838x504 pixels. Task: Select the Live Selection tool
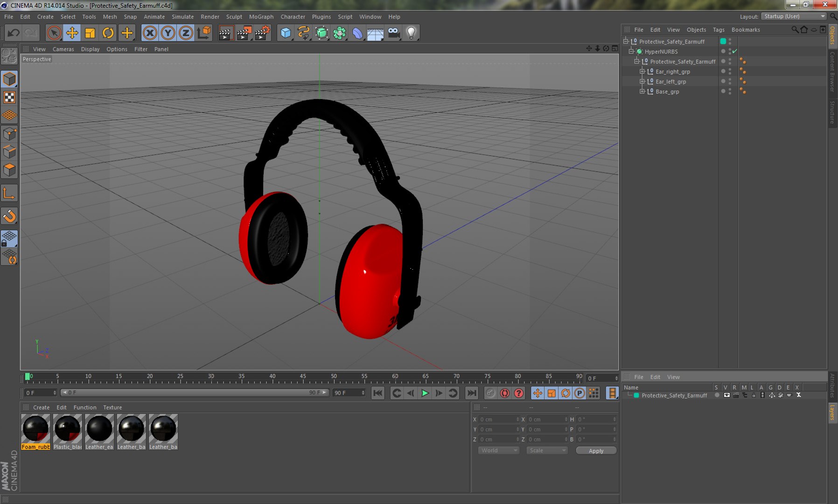[54, 33]
